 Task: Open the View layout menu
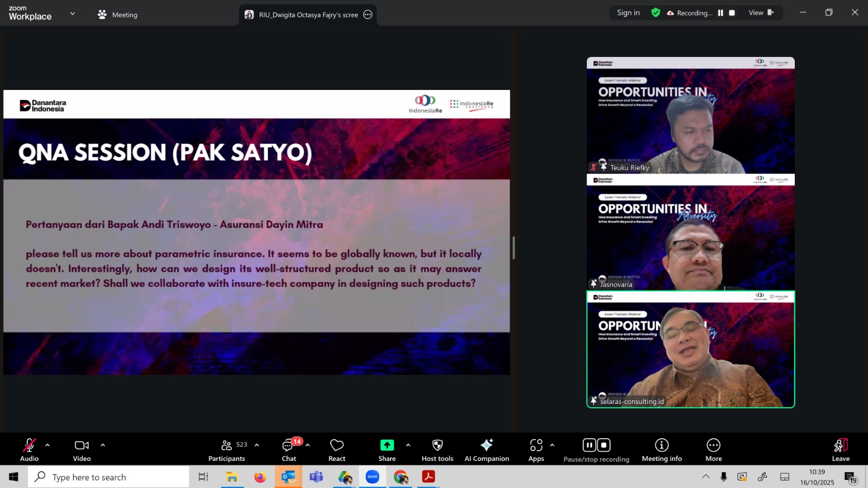coord(761,13)
